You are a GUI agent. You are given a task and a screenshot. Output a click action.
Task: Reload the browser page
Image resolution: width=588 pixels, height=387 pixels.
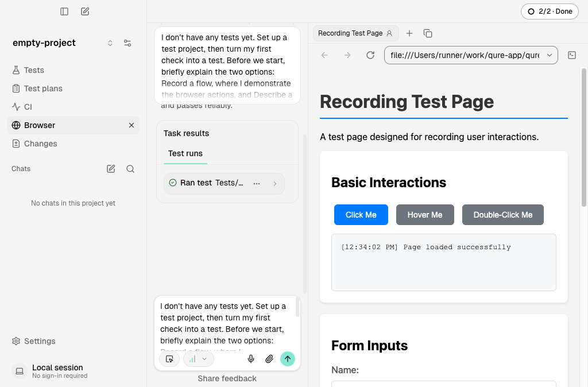point(370,55)
